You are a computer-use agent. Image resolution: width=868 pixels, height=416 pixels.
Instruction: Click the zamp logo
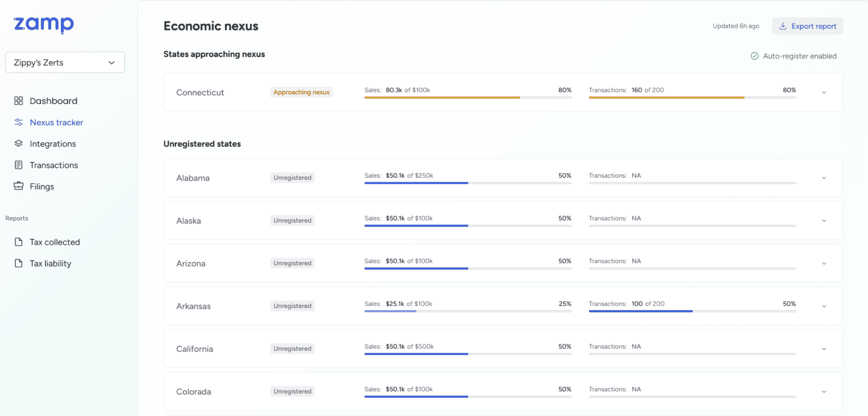pyautogui.click(x=43, y=24)
